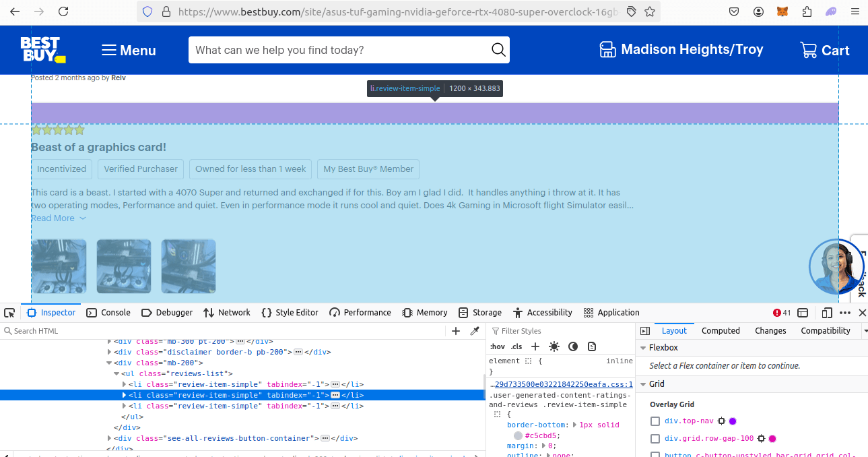
Task: Click the add new node plus icon
Action: pos(456,331)
